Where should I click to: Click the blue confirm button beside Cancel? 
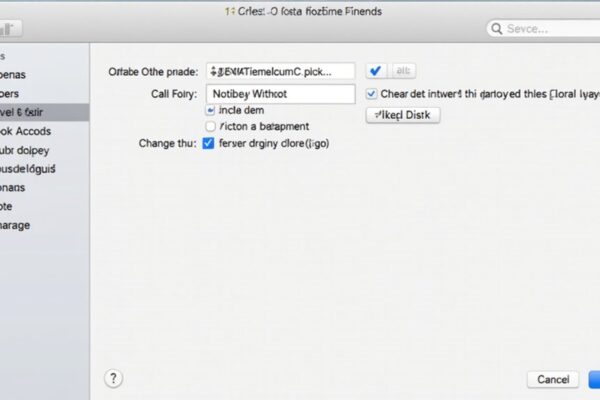pos(594,379)
